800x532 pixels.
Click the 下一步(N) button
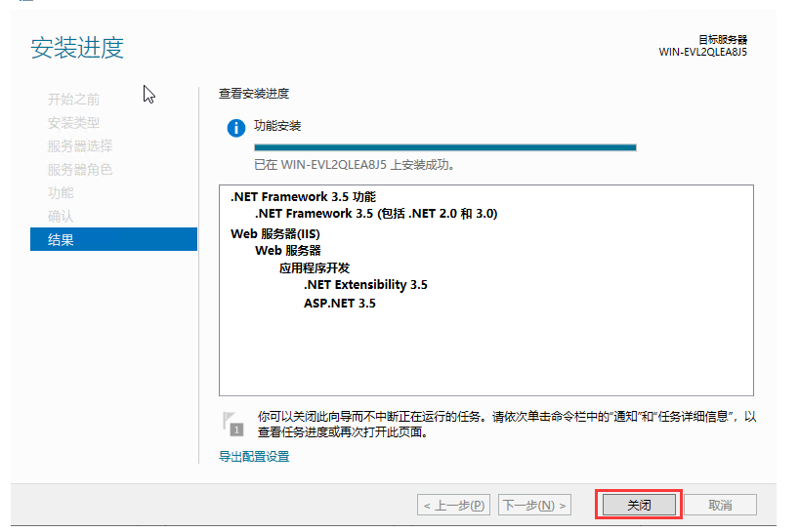[533, 506]
